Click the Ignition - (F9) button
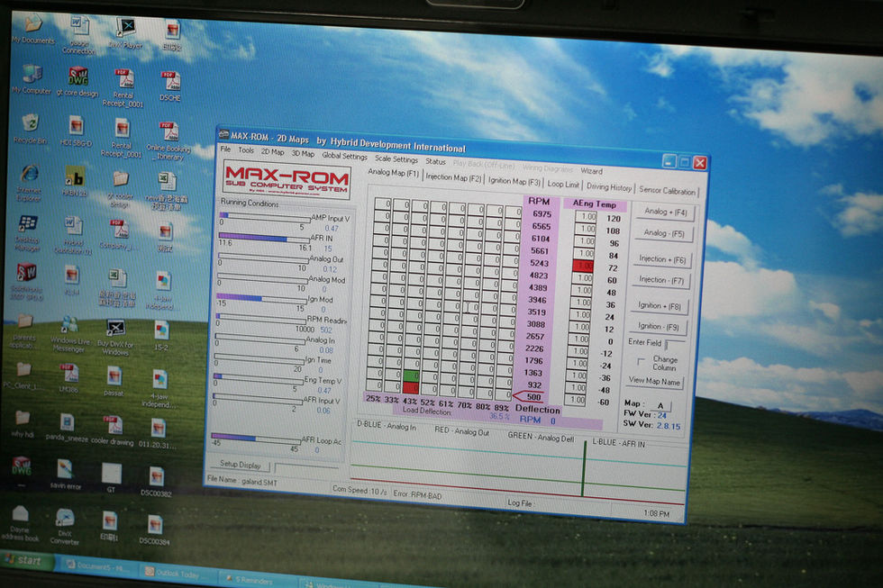This screenshot has height=588, width=883. pos(658,326)
